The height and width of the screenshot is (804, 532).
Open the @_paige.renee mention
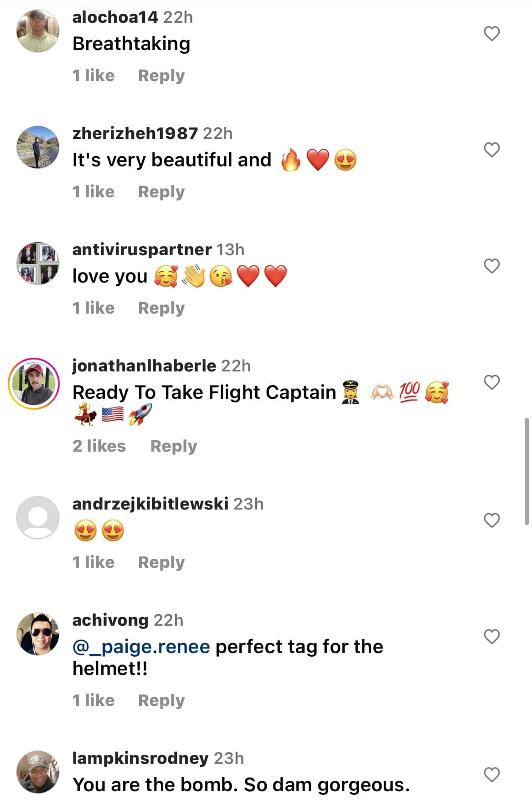point(141,647)
